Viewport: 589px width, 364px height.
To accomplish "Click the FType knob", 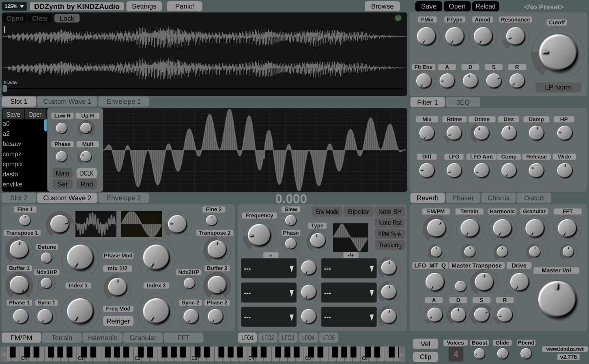I will tap(455, 36).
